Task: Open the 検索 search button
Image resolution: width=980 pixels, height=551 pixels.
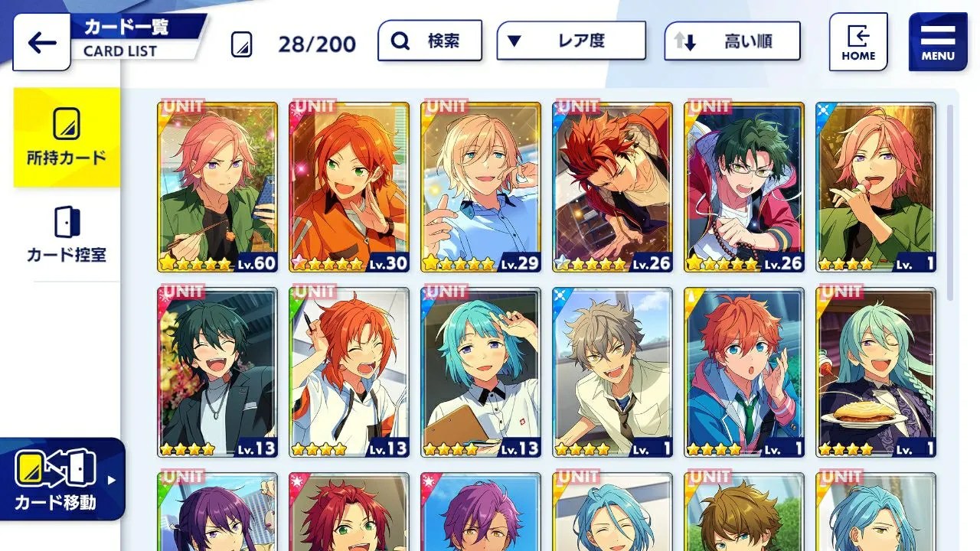Action: [430, 41]
